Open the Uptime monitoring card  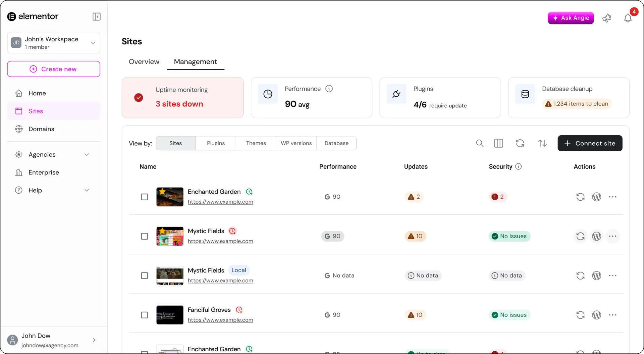(182, 98)
